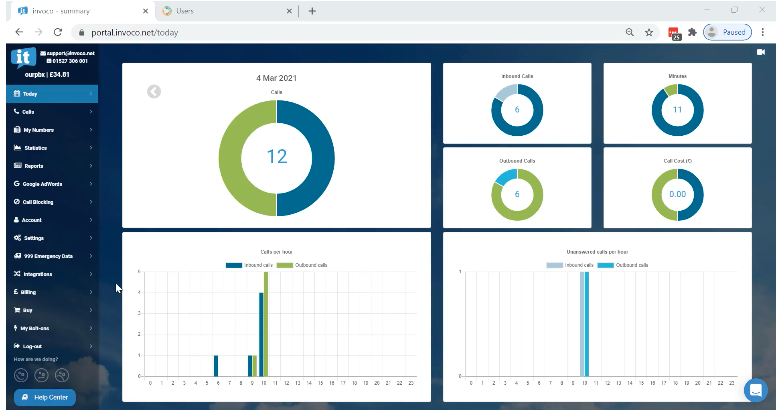Expand the Today chevron
The width and height of the screenshot is (776, 410).
[x=91, y=94]
